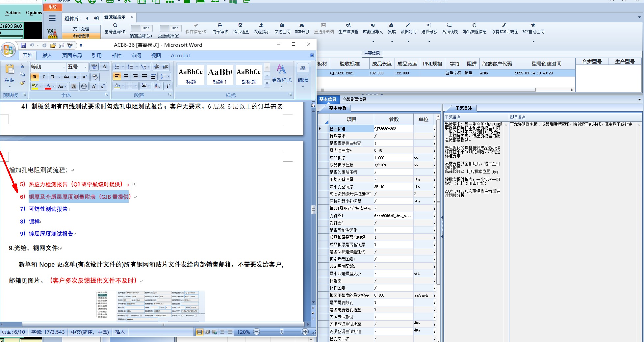Switch Word to Full Screen Reading view
The width and height of the screenshot is (644, 342).
click(x=207, y=332)
